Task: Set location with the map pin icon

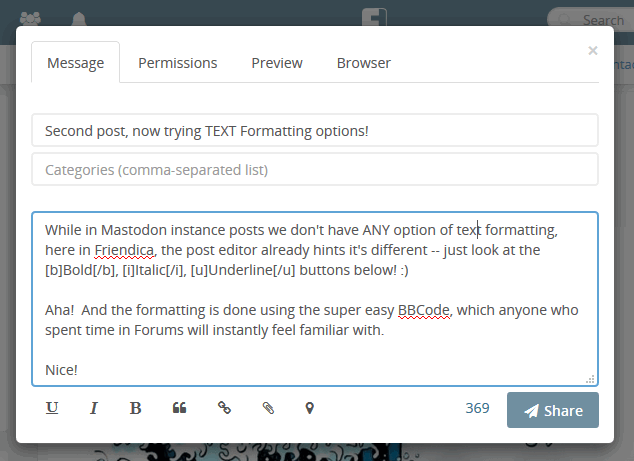Action: pyautogui.click(x=310, y=408)
